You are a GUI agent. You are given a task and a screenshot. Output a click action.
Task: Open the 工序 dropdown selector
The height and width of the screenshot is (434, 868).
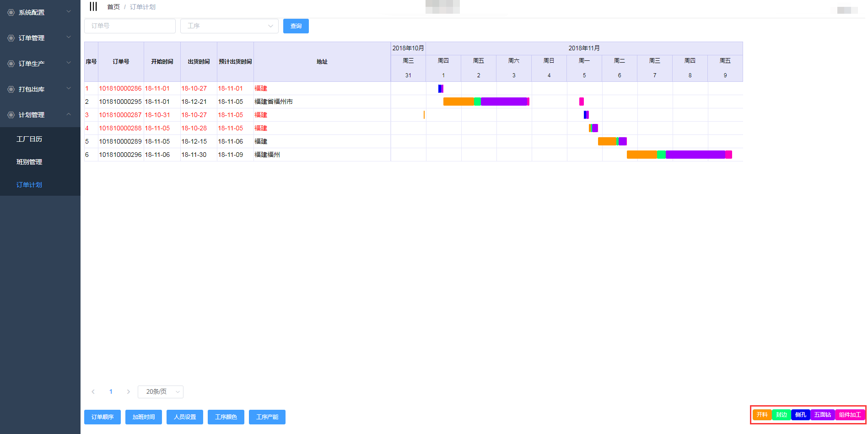tap(229, 26)
